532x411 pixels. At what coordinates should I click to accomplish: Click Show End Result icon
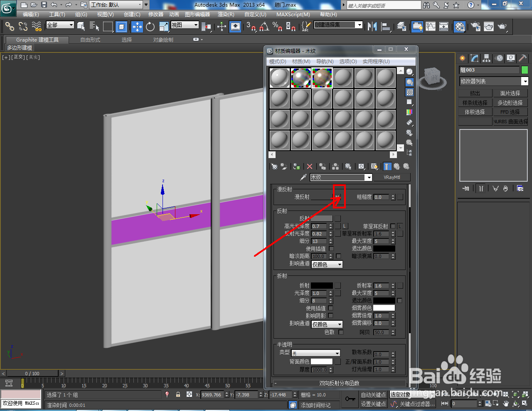click(x=387, y=166)
